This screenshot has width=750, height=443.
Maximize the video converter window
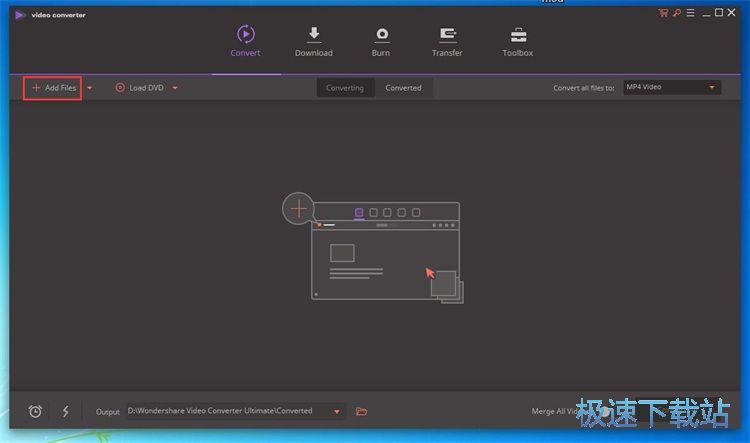point(719,12)
